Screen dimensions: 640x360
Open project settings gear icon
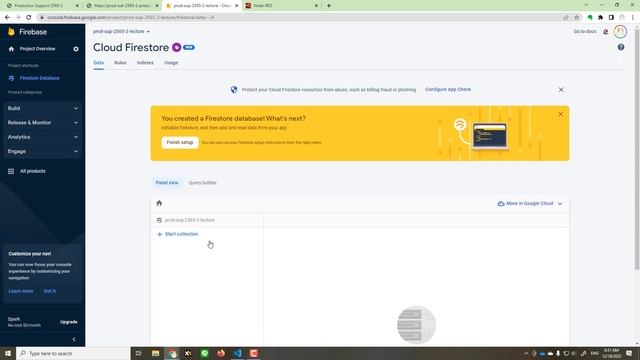tap(76, 49)
